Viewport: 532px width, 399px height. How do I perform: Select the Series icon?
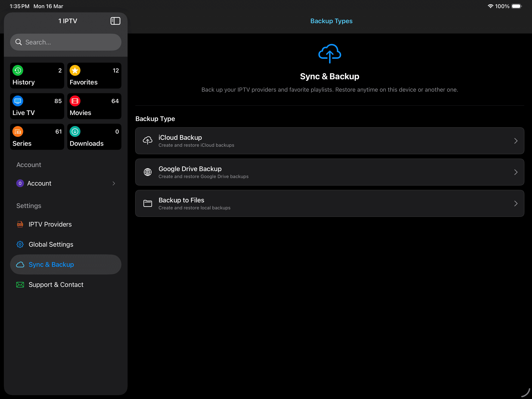click(x=17, y=132)
